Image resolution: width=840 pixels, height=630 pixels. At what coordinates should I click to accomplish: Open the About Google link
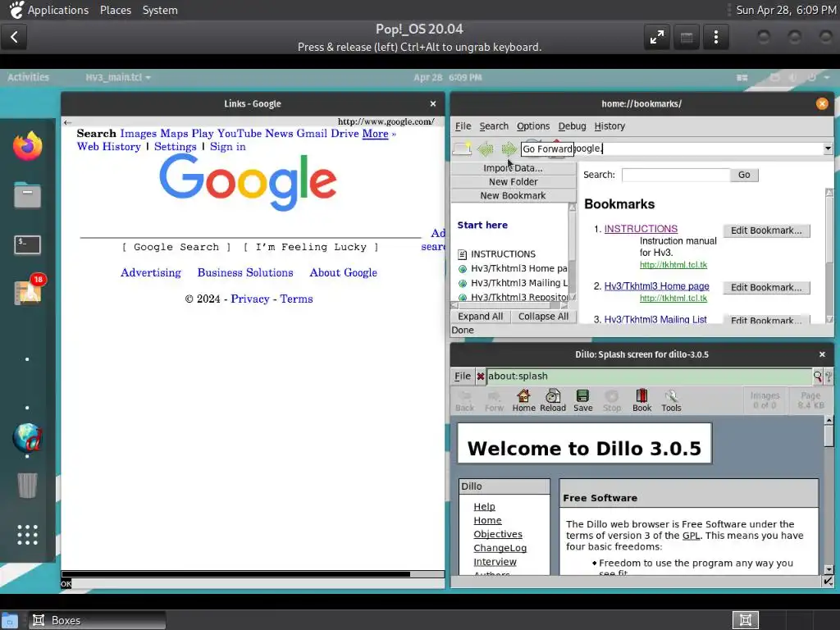pyautogui.click(x=344, y=272)
